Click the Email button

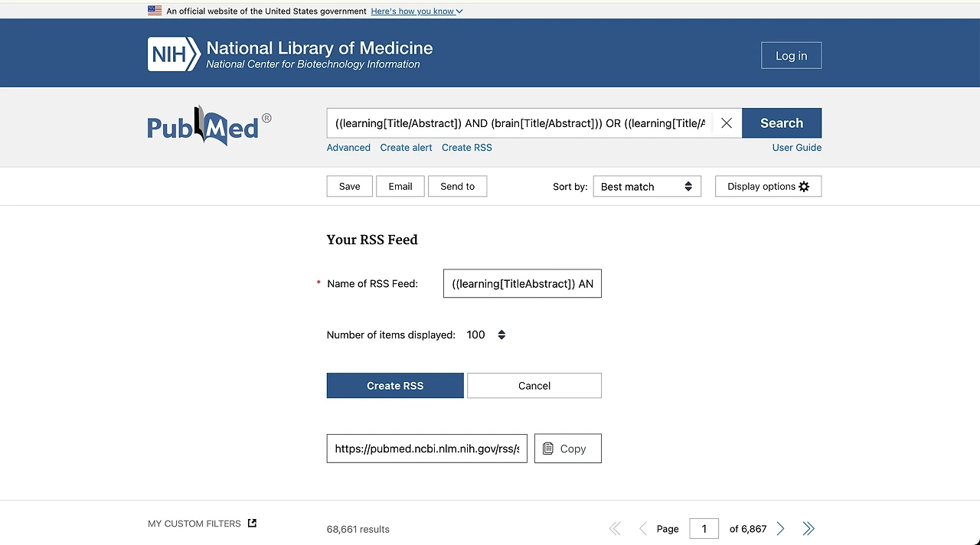(400, 187)
